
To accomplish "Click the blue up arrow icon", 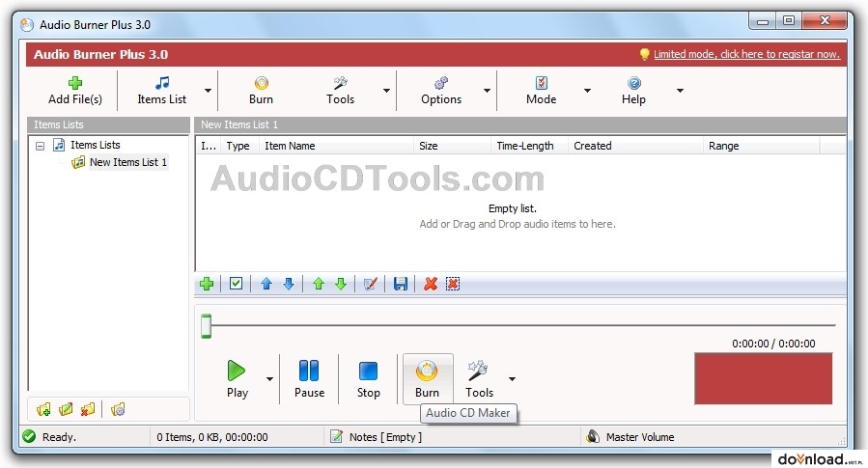I will pos(266,284).
